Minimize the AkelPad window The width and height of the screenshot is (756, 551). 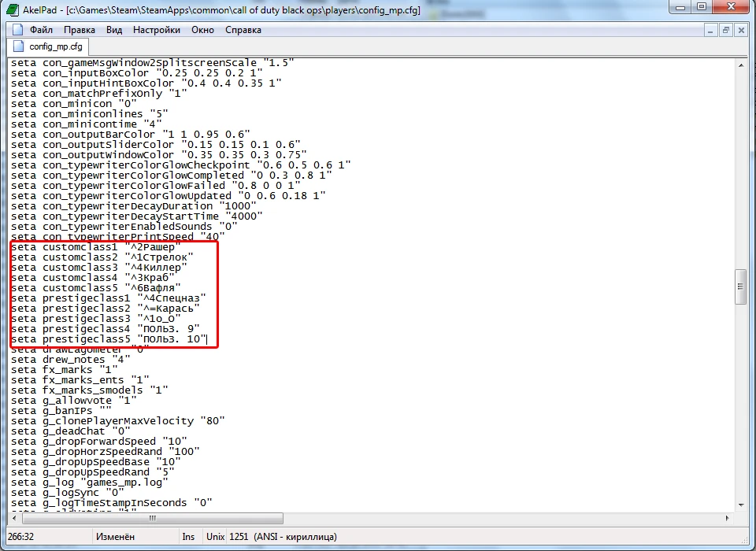(680, 7)
